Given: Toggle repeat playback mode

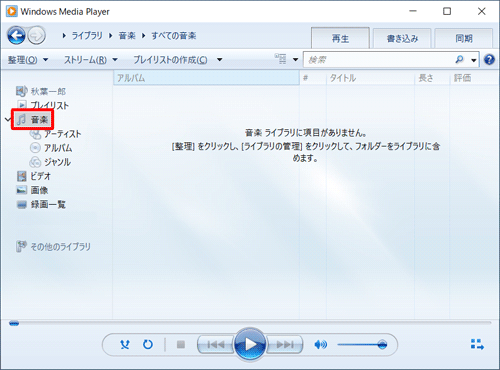Looking at the screenshot, I should (x=148, y=344).
